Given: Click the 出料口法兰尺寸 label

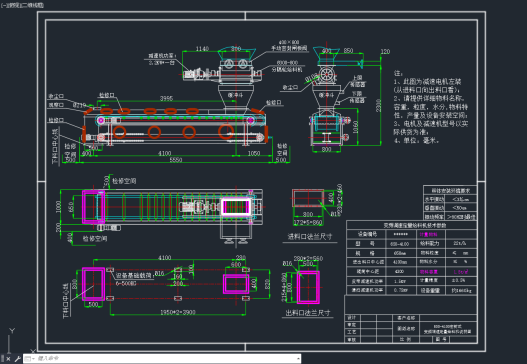Looking at the screenshot, I should (x=308, y=313).
